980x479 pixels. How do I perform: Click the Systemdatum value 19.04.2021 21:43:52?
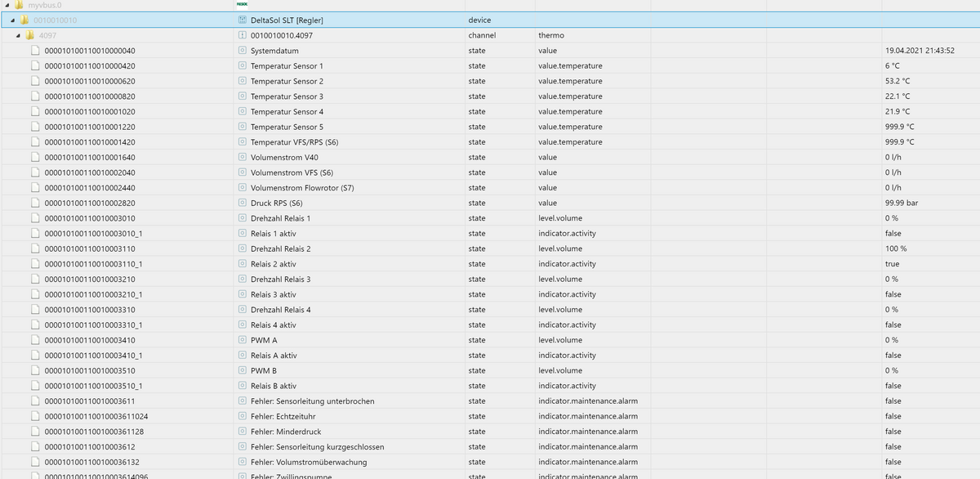pos(920,51)
